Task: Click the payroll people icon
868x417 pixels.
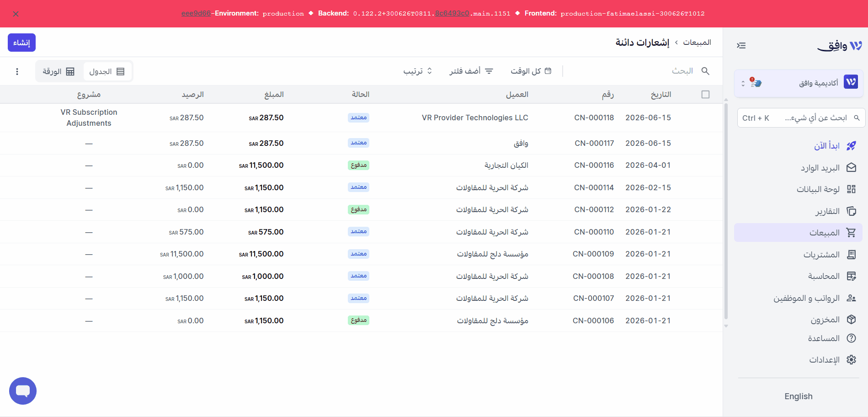Action: click(851, 298)
